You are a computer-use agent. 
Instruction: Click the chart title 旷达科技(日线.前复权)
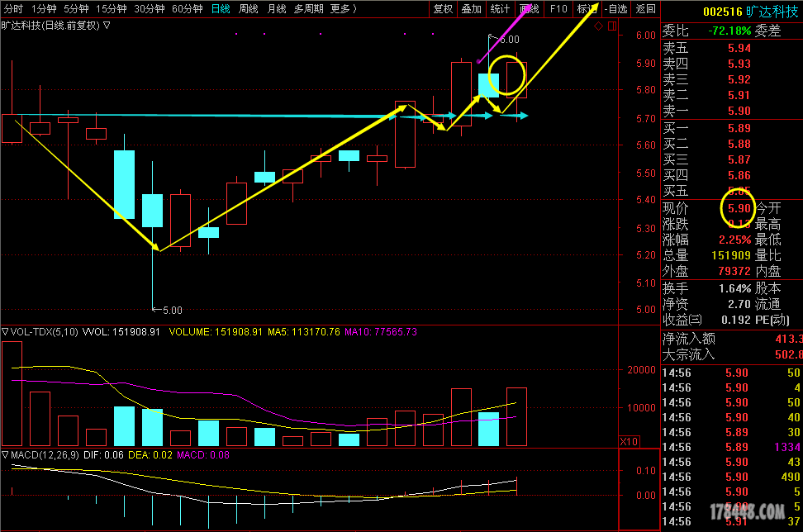50,25
